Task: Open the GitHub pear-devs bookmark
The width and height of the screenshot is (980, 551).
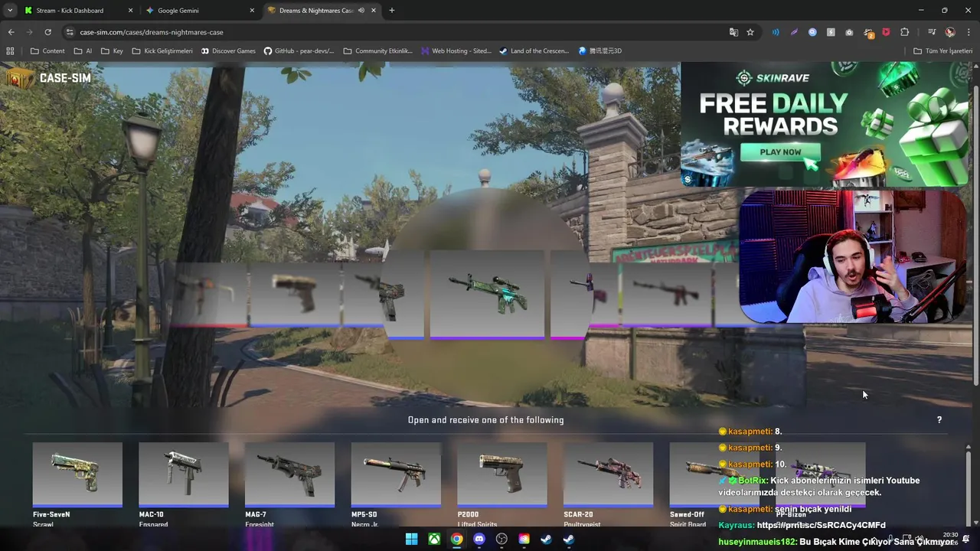Action: tap(299, 51)
